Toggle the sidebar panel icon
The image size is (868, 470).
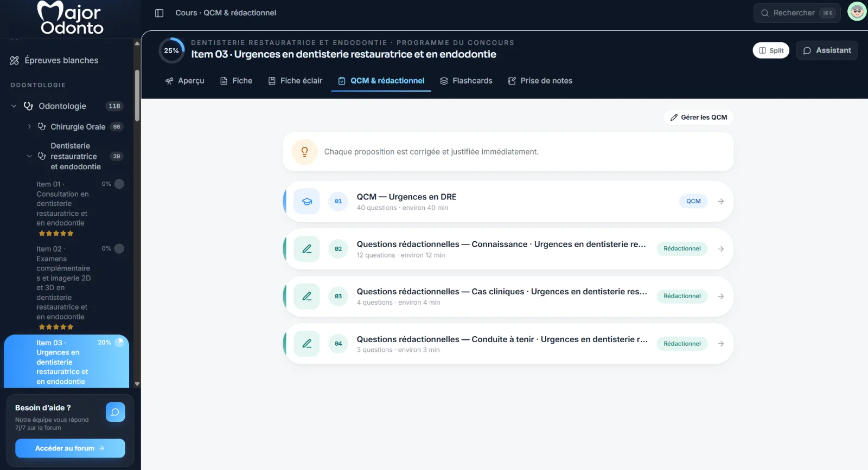pos(159,13)
